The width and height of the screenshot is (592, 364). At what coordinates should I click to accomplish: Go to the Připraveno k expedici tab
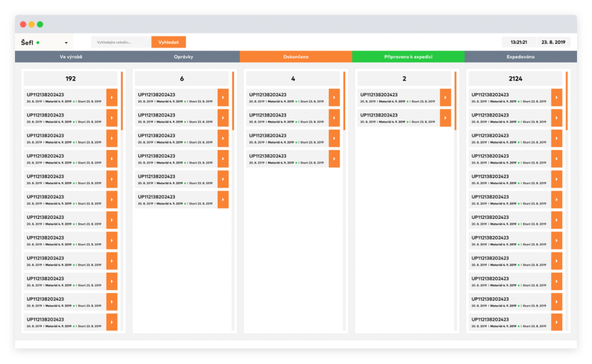tap(408, 57)
